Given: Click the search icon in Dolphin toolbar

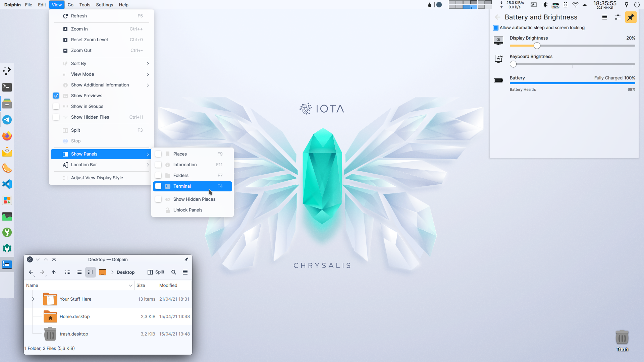Looking at the screenshot, I should pyautogui.click(x=174, y=272).
